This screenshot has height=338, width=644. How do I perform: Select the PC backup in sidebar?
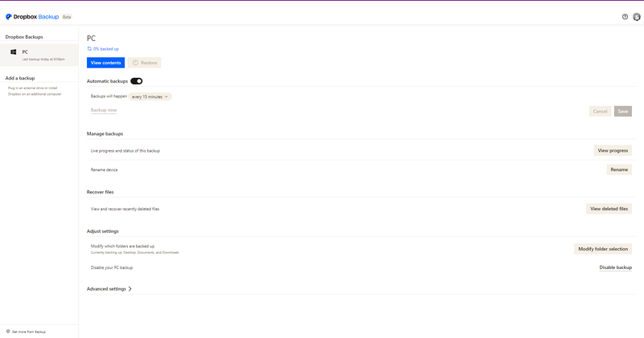click(x=39, y=55)
